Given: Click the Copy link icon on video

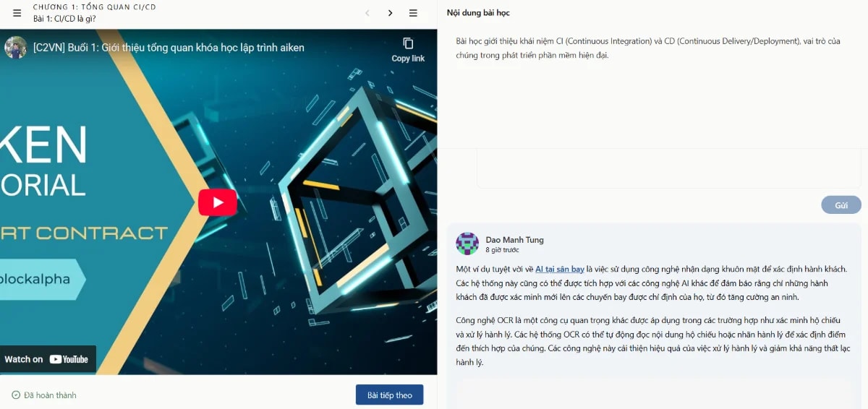Looking at the screenshot, I should point(408,43).
